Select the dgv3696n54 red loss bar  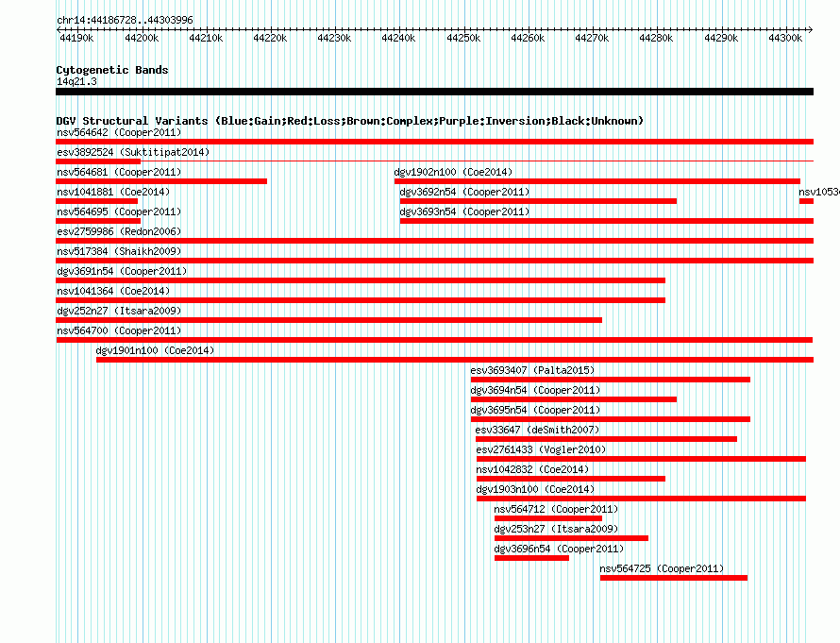coord(532,558)
